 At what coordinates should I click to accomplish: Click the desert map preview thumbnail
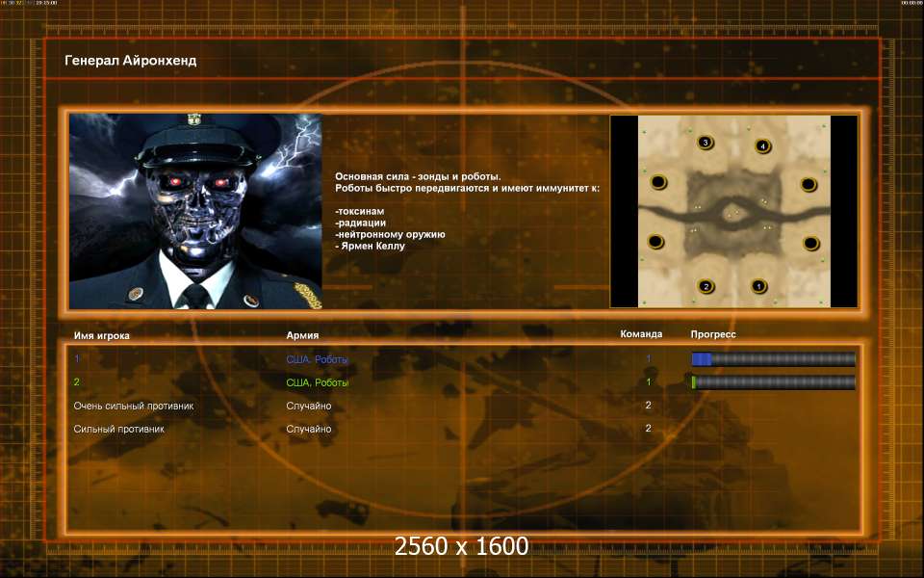733,211
